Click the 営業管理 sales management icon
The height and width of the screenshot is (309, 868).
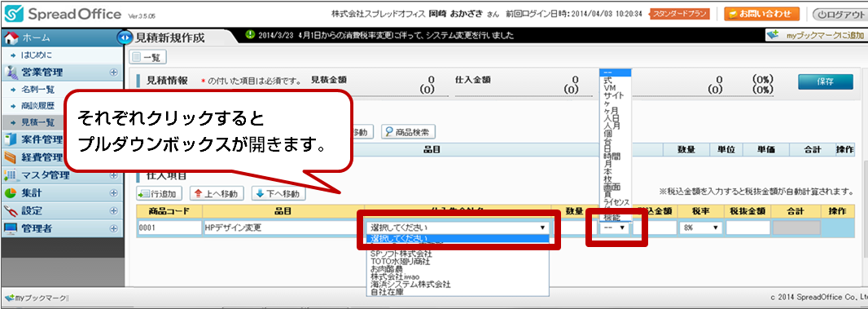point(11,72)
